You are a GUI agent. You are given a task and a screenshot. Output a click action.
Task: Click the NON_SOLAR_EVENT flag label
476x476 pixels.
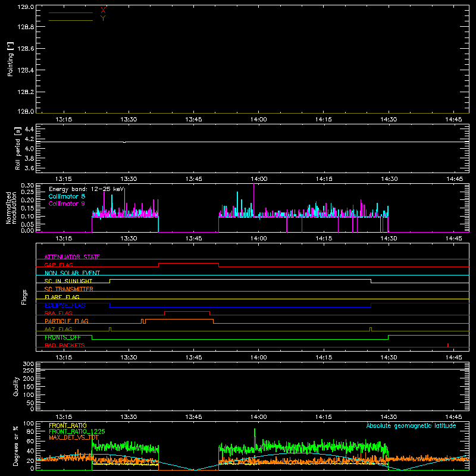(72, 273)
